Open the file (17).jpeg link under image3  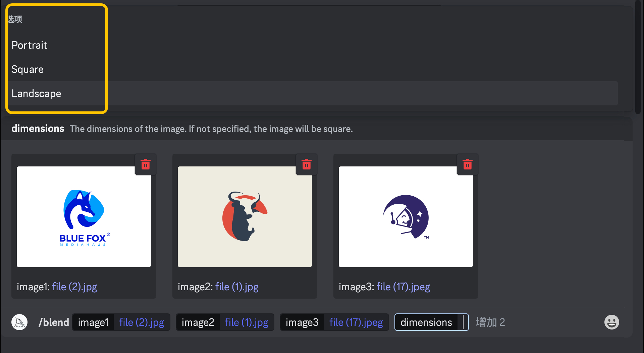point(403,287)
